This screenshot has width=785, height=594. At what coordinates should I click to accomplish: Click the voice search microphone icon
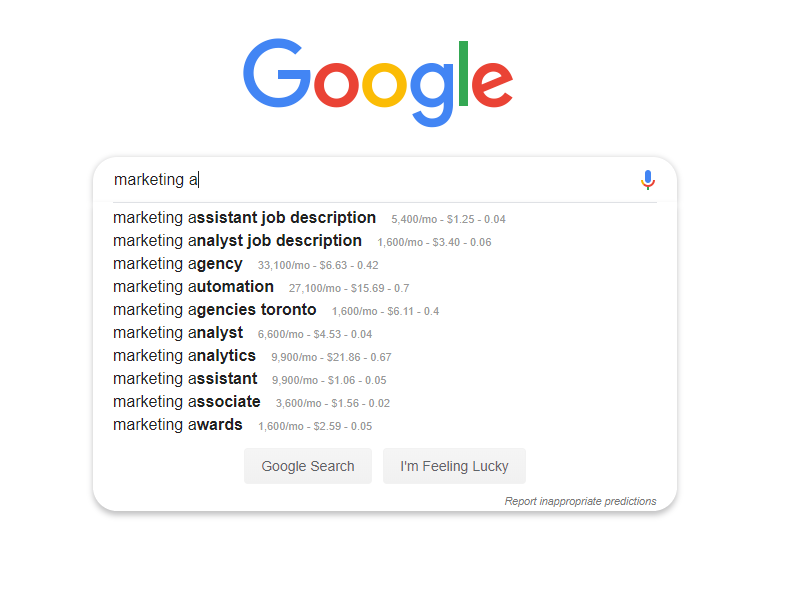pos(648,180)
